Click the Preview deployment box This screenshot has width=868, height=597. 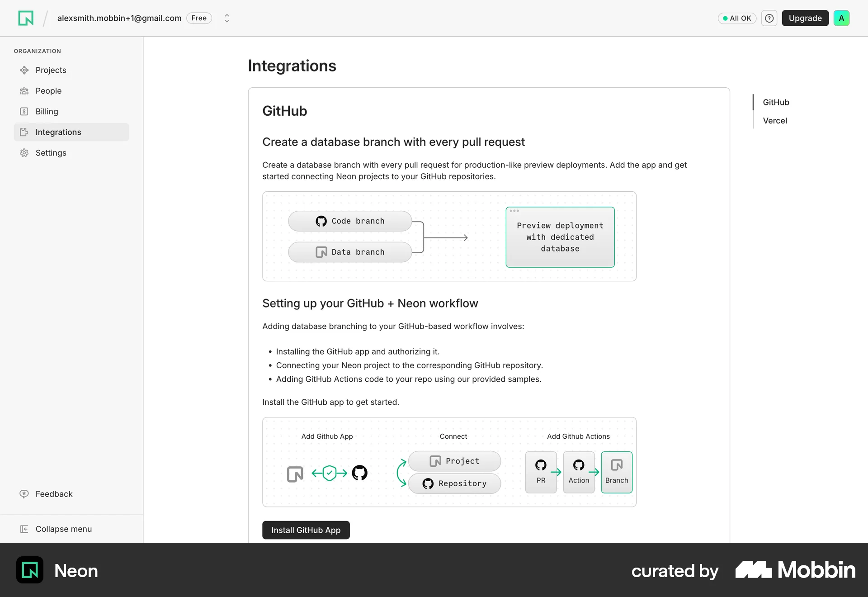coord(560,237)
